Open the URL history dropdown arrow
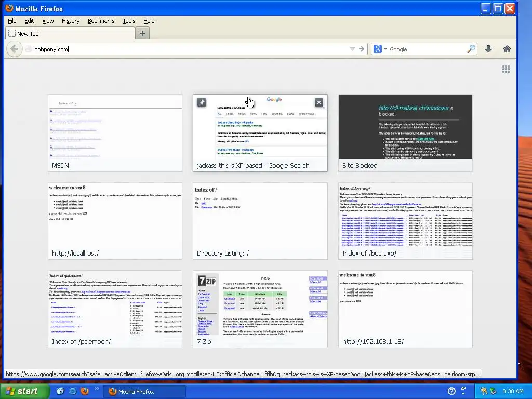Screen dimensions: 532x399 click(352, 49)
